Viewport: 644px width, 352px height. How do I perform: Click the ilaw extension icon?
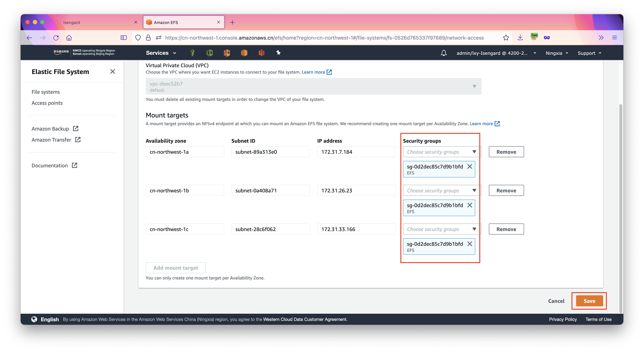(x=534, y=37)
